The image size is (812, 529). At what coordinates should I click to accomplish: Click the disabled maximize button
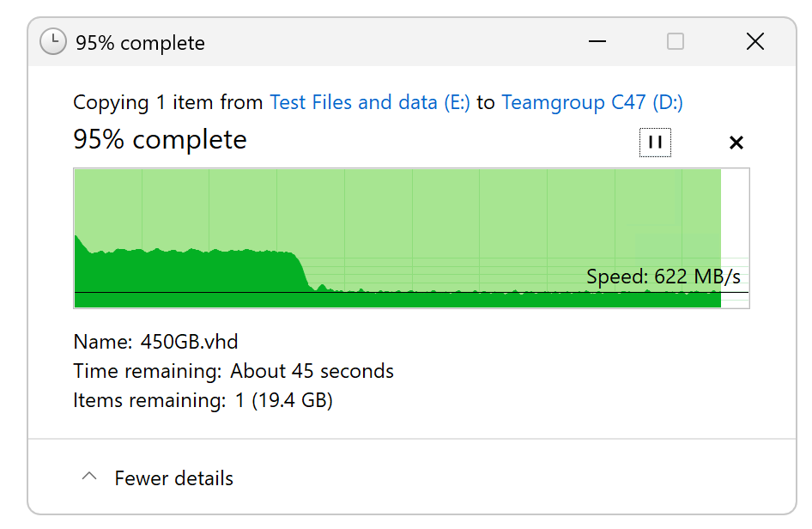[676, 41]
